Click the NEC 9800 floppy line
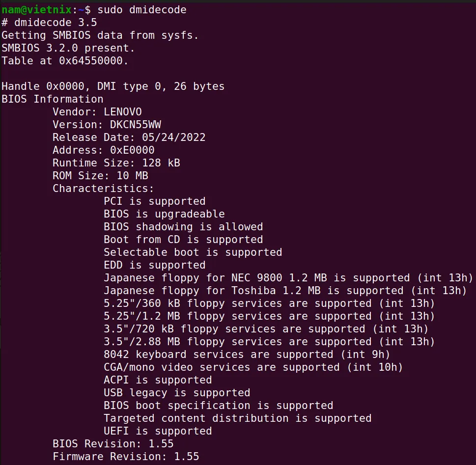The height and width of the screenshot is (465, 476). coord(288,278)
